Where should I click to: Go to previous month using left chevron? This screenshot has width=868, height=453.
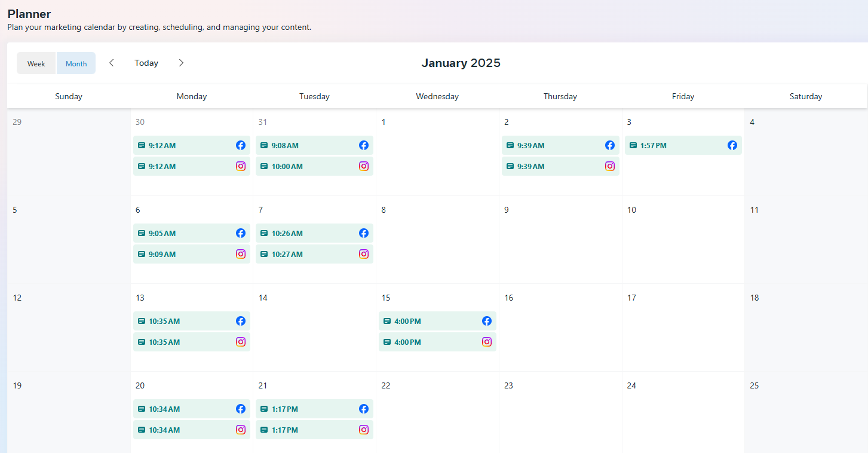pos(112,63)
